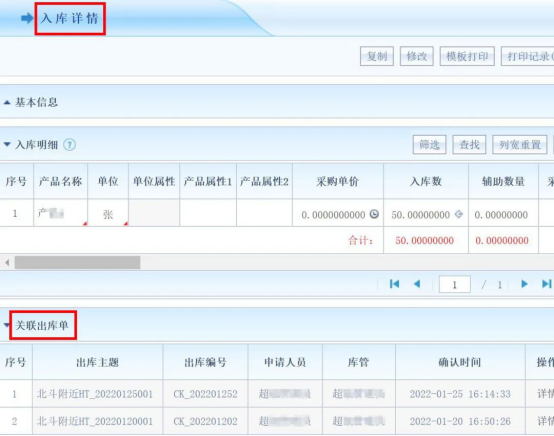Click the 确认时间 column header

460,362
